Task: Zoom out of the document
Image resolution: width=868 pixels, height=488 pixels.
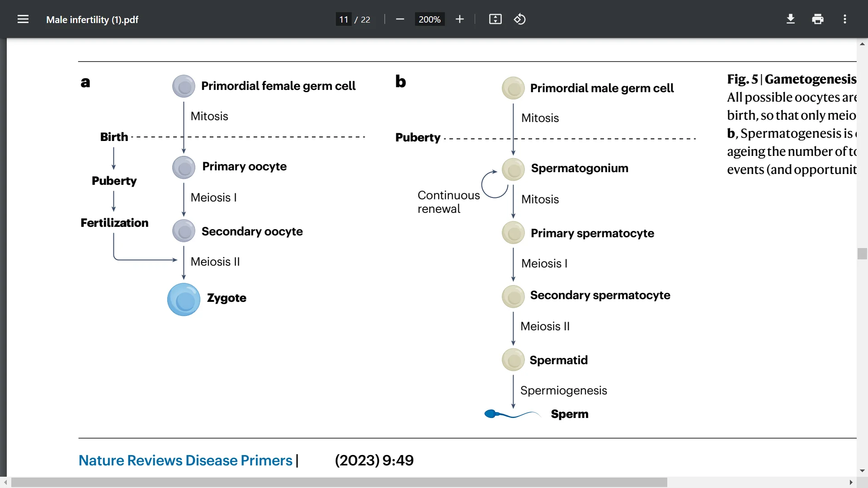Action: [x=400, y=19]
